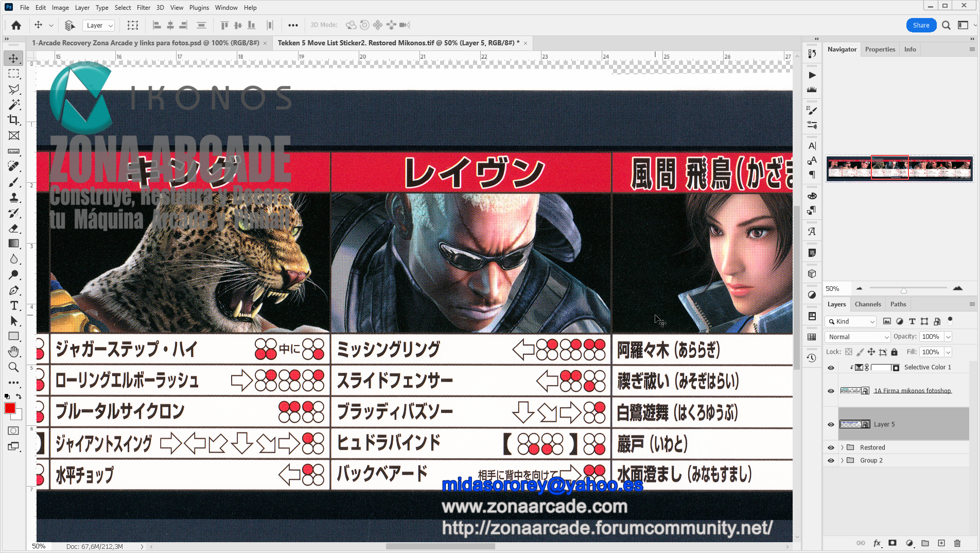The image size is (980, 553).
Task: Enable lock transparent pixels
Action: [x=848, y=352]
